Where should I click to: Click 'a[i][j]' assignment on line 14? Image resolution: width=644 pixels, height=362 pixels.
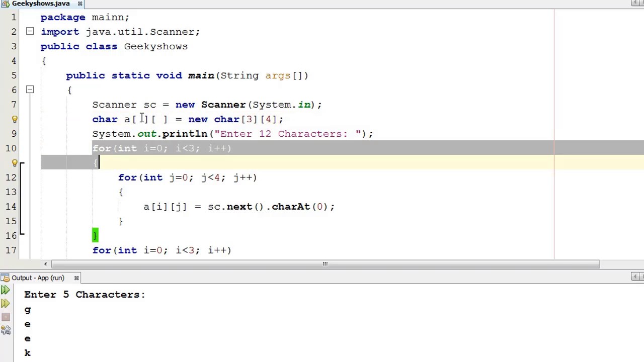(x=165, y=207)
